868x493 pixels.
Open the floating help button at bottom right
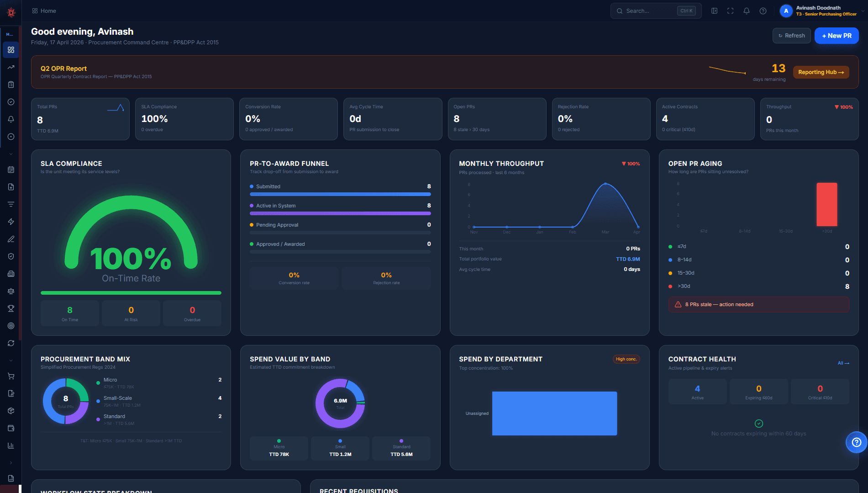tap(857, 442)
